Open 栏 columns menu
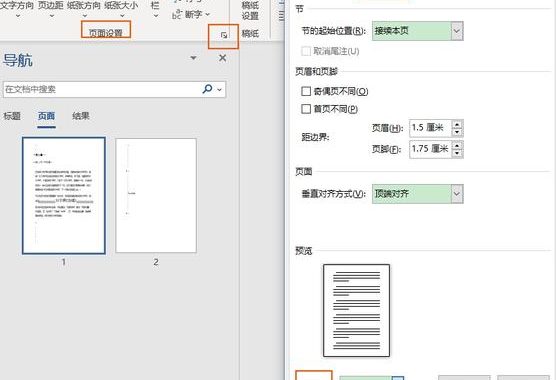This screenshot has width=556, height=380. coord(155,10)
